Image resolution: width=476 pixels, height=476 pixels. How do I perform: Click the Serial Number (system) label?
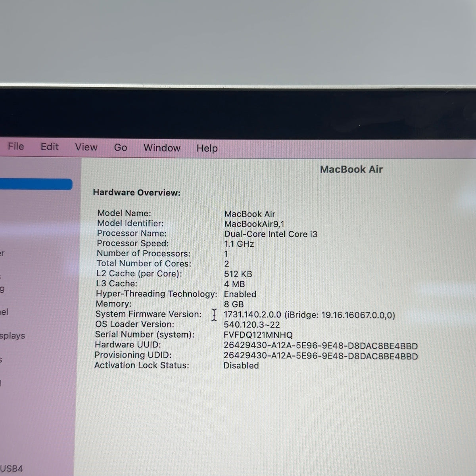145,334
